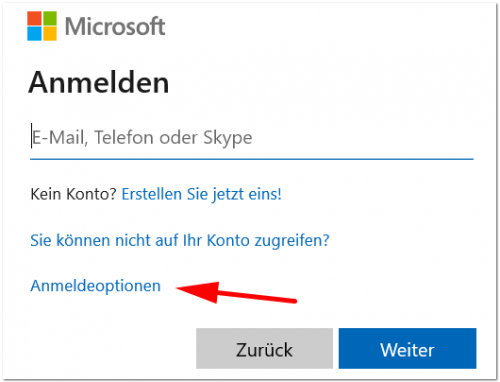Click the red arrow pointing to Anmeldeoptionen
This screenshot has width=500, height=382.
tap(236, 293)
